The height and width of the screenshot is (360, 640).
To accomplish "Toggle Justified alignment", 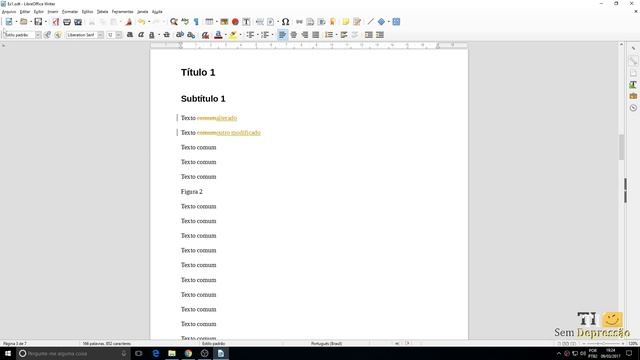I will pos(316,35).
